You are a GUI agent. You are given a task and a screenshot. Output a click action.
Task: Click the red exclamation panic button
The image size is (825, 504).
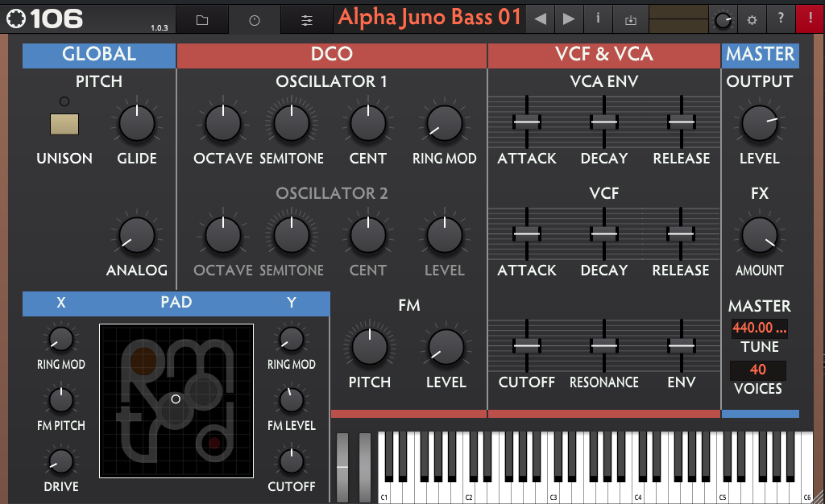810,19
